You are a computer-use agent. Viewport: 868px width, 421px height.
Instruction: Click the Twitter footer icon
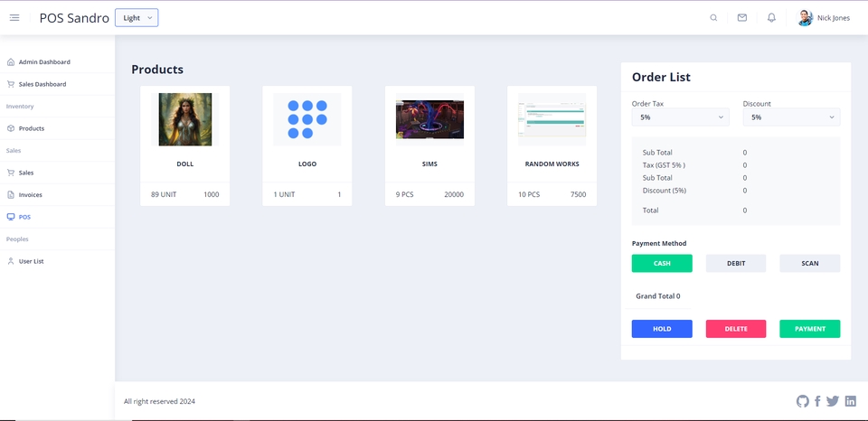(x=833, y=401)
